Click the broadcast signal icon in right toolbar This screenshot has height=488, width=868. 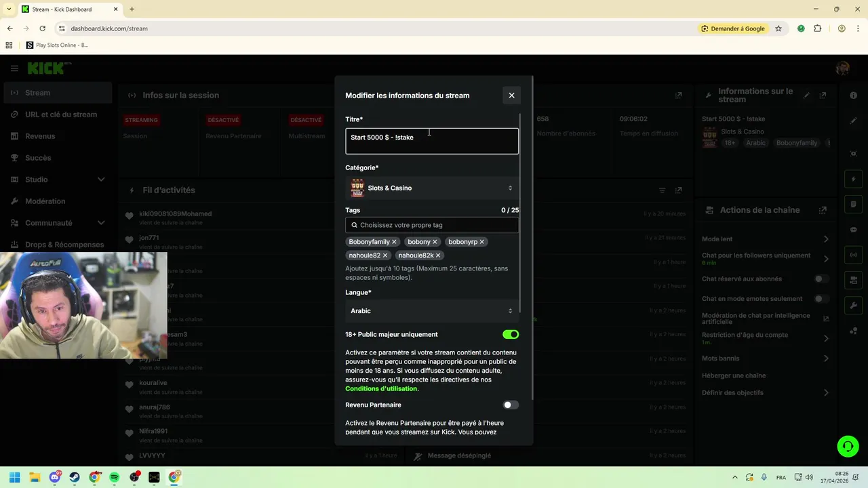[x=854, y=255]
